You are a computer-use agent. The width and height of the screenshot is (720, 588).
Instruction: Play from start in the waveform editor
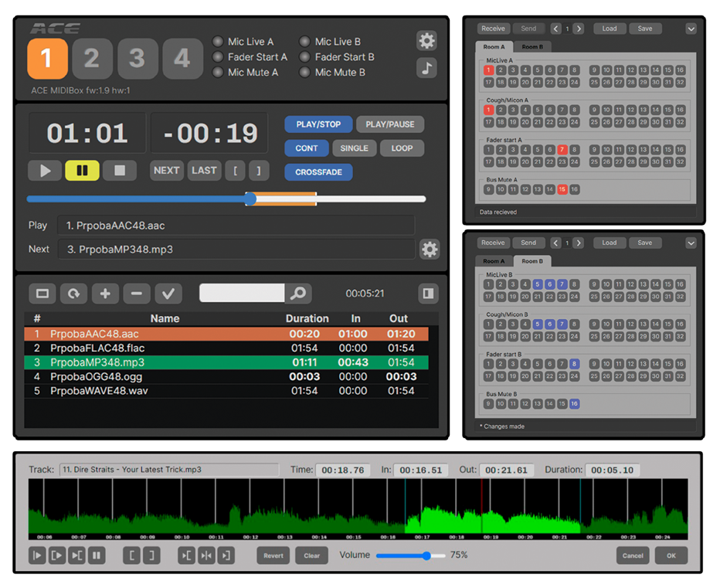(37, 556)
